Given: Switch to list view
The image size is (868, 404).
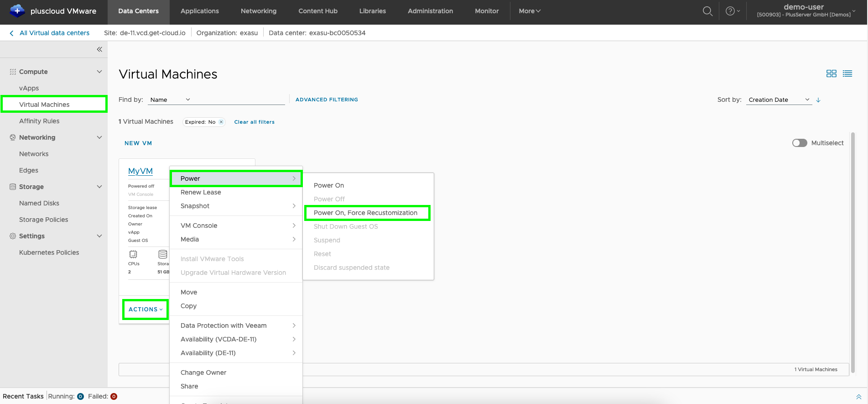Looking at the screenshot, I should click(847, 73).
